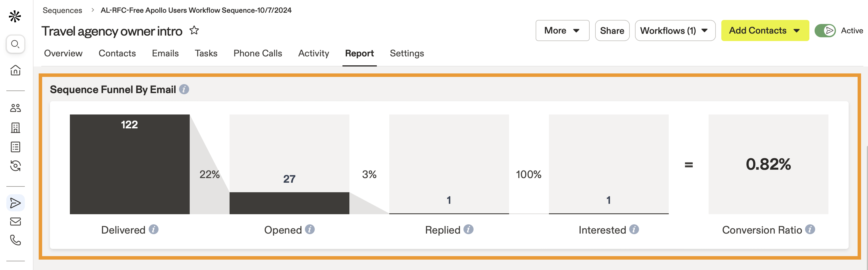Image resolution: width=868 pixels, height=270 pixels.
Task: Click info icon next to Delivered
Action: 154,230
